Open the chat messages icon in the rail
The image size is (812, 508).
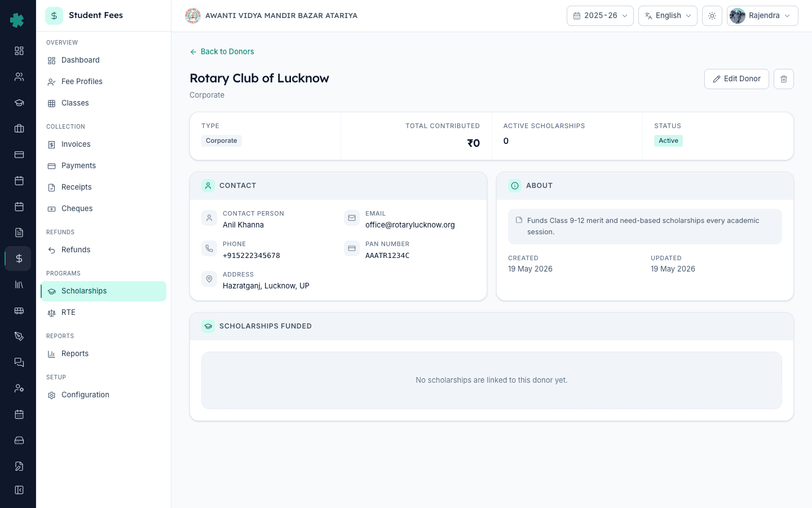pos(19,362)
